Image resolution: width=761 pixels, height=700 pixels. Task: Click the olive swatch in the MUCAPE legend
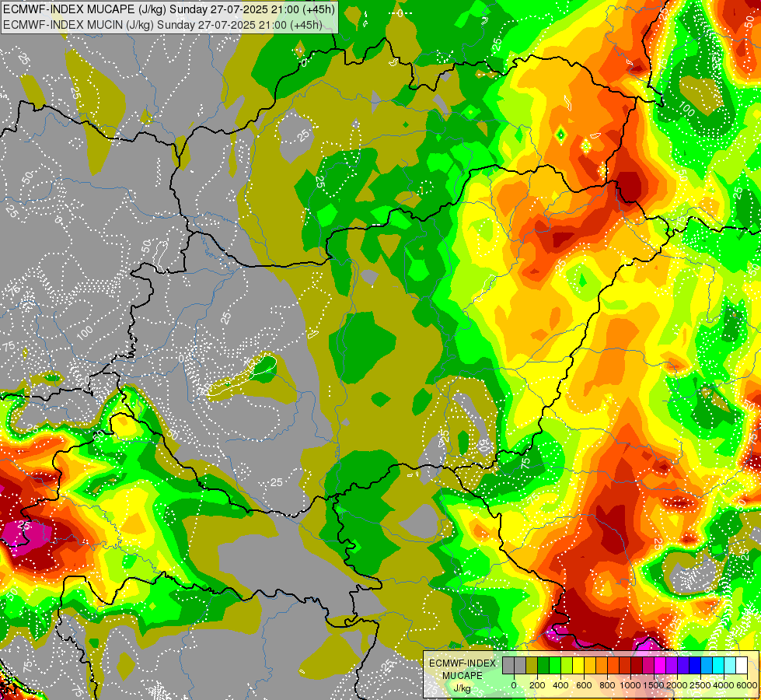click(x=532, y=665)
